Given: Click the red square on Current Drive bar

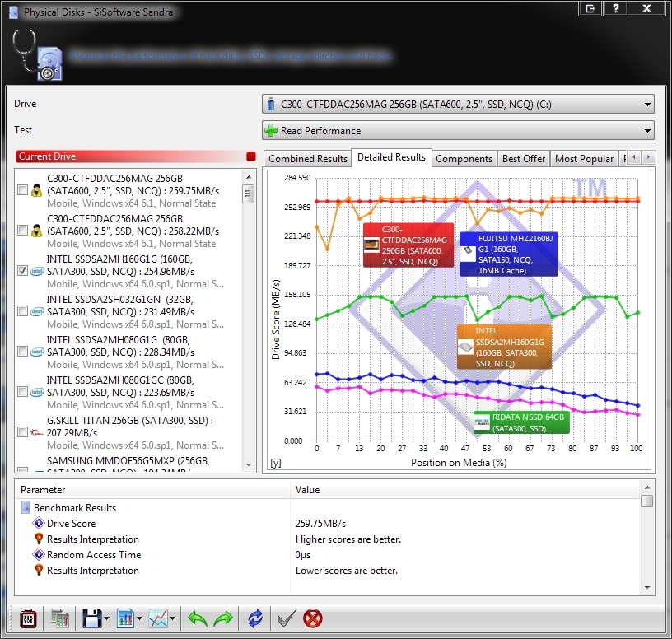Looking at the screenshot, I should click(251, 156).
